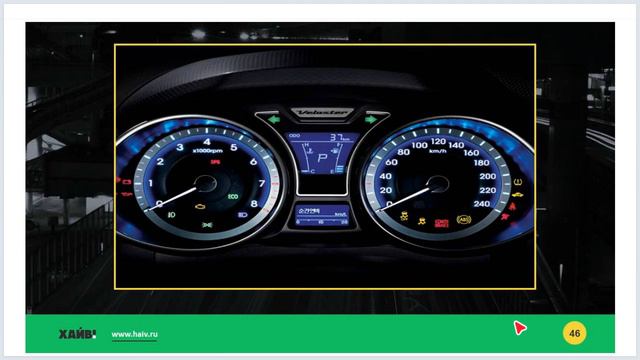640x360 pixels.
Task: Click the km/h speedometer label
Action: tap(438, 151)
